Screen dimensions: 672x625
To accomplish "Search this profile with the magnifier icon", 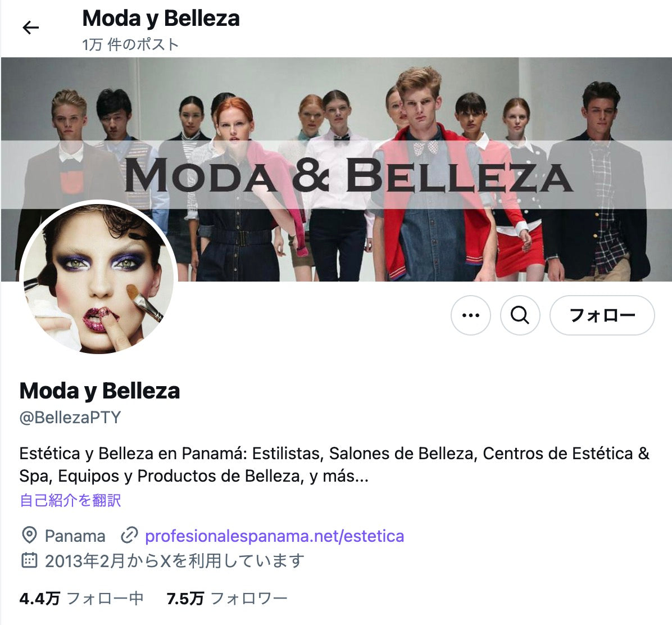I will click(x=520, y=315).
